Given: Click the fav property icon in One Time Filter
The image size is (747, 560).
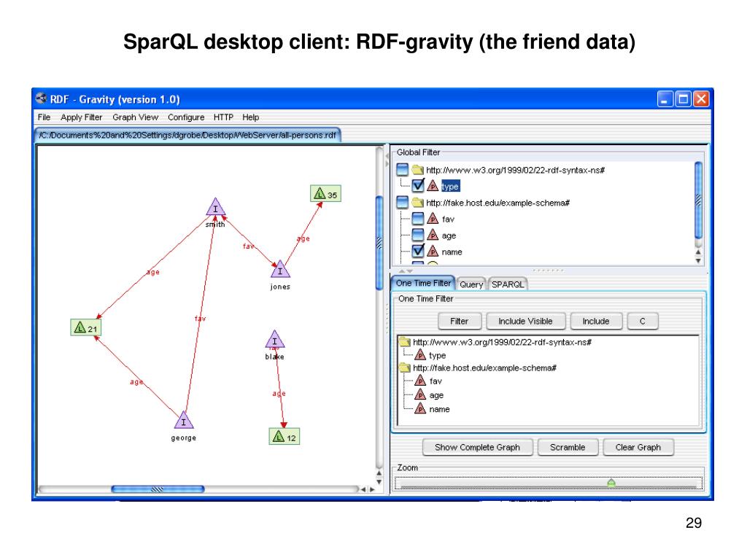Looking at the screenshot, I should [x=420, y=381].
